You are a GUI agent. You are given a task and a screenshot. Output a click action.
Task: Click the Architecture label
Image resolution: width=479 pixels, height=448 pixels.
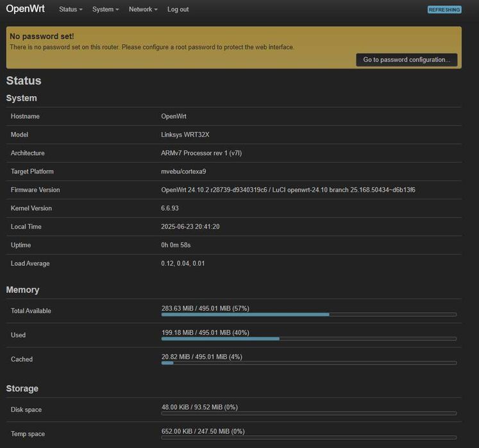click(28, 153)
